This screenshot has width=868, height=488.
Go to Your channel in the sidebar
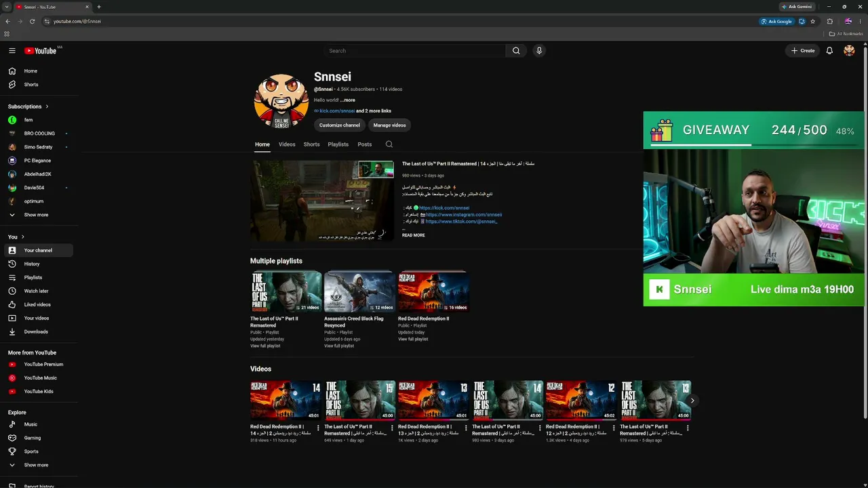pyautogui.click(x=39, y=250)
